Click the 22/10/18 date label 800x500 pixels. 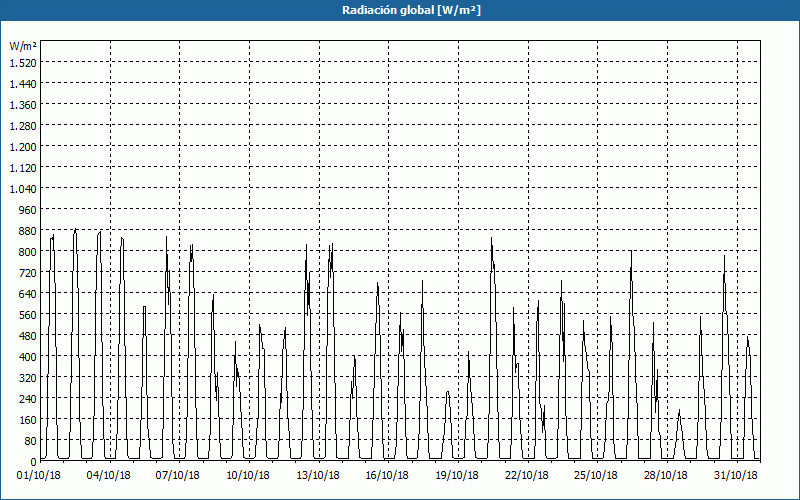[527, 476]
